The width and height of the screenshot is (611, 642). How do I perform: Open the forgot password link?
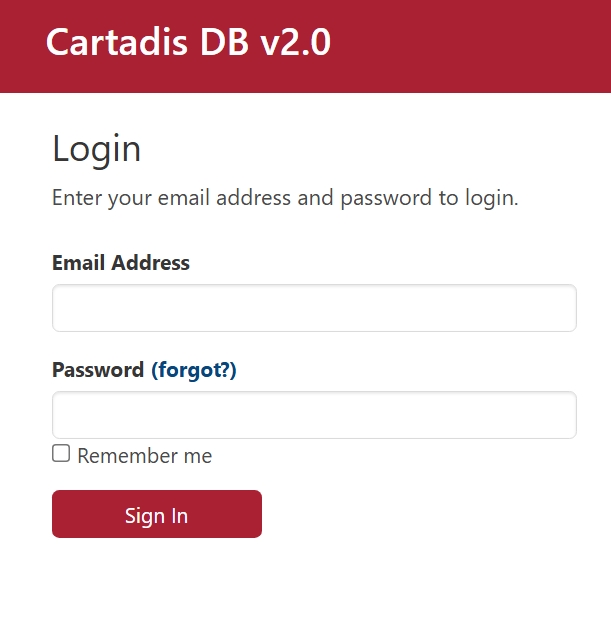[194, 370]
